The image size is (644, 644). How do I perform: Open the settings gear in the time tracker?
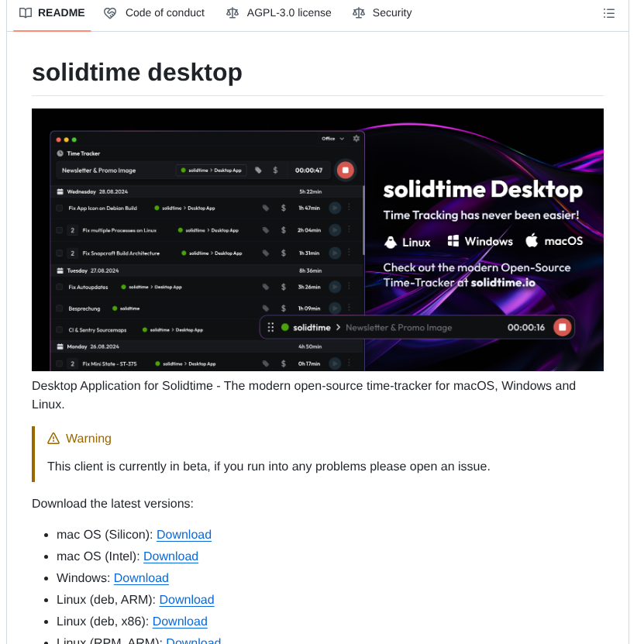tap(356, 139)
